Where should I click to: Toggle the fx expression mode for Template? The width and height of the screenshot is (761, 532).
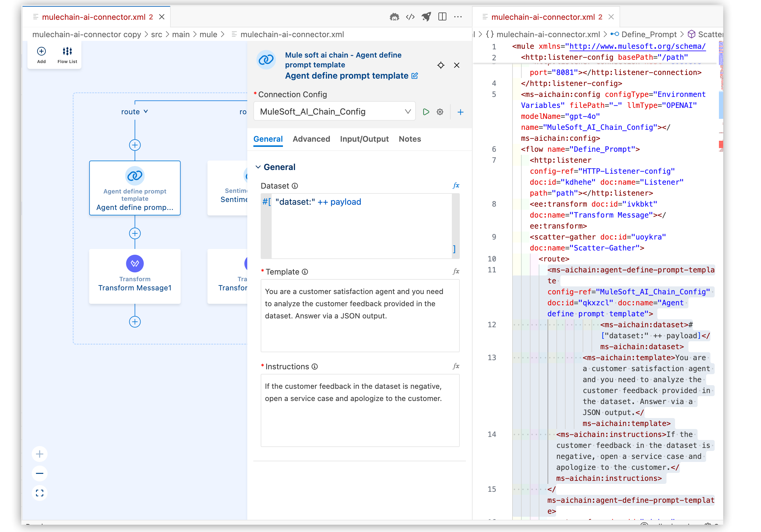tap(456, 271)
